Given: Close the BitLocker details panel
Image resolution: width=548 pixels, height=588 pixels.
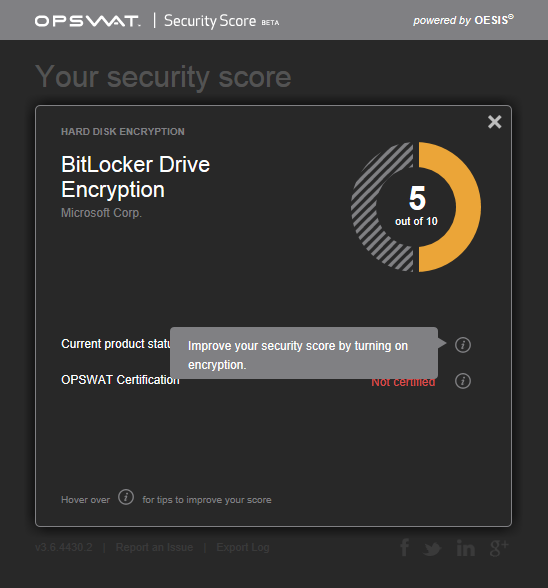Looking at the screenshot, I should click(x=494, y=122).
